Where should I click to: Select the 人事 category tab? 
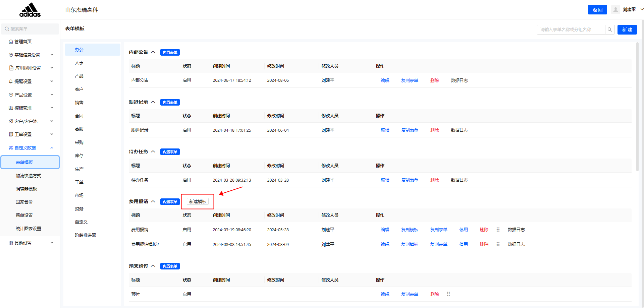[79, 63]
